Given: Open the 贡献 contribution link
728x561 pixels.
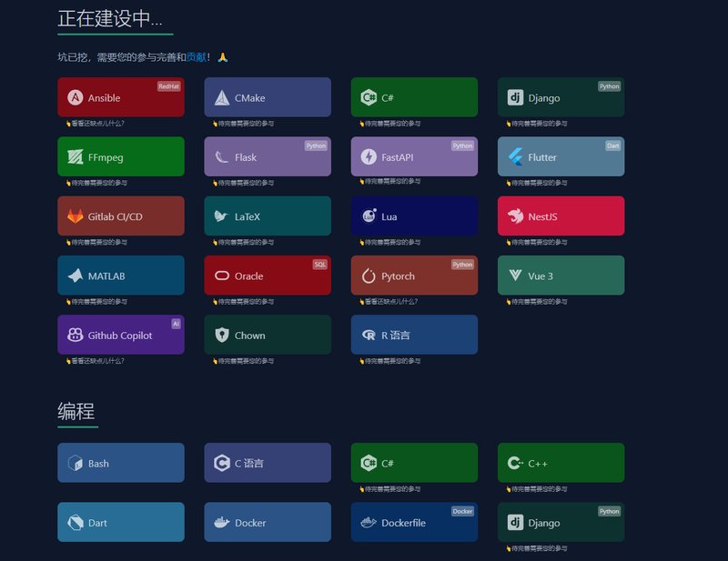Looking at the screenshot, I should point(196,57).
